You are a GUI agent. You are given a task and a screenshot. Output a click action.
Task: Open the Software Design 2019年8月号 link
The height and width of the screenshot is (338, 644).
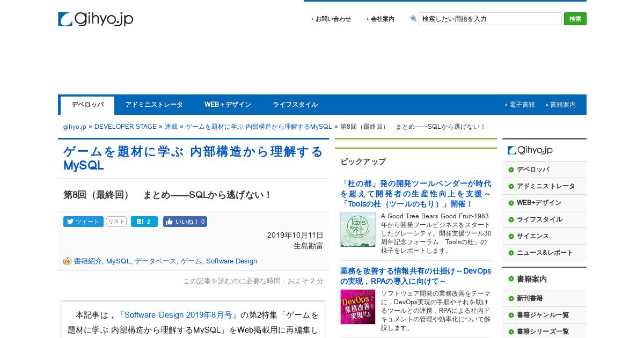[178, 315]
